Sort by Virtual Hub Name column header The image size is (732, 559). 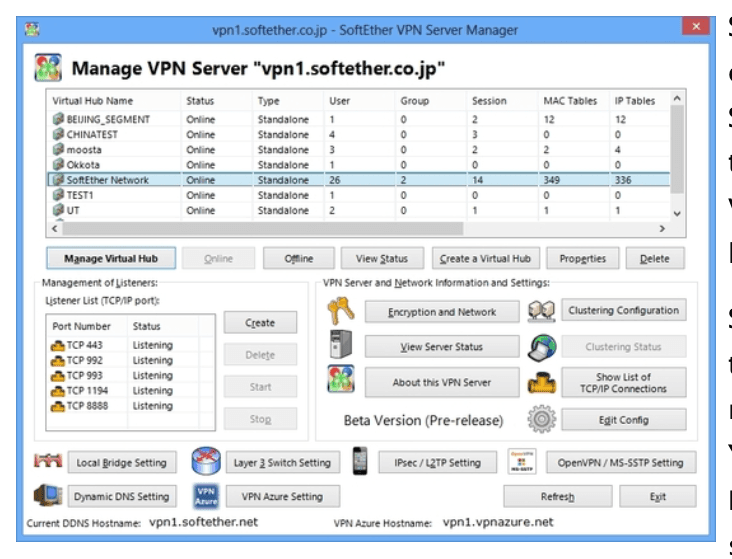click(113, 101)
